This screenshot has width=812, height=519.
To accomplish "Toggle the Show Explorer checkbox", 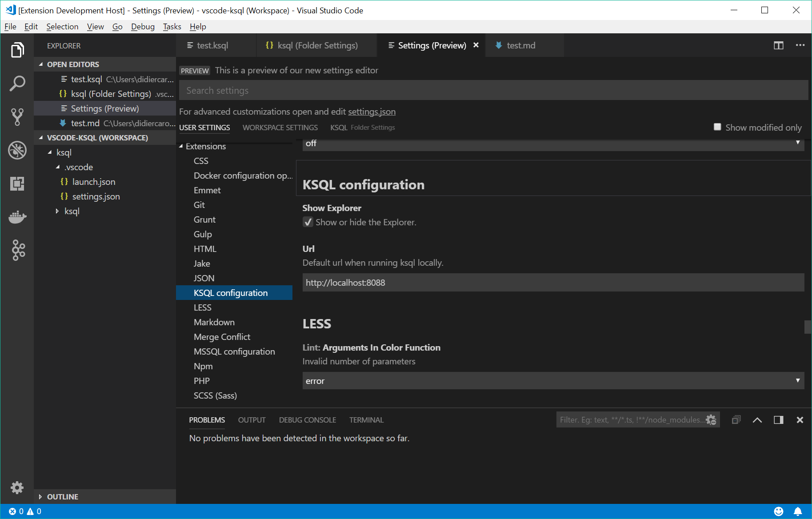I will pos(308,222).
